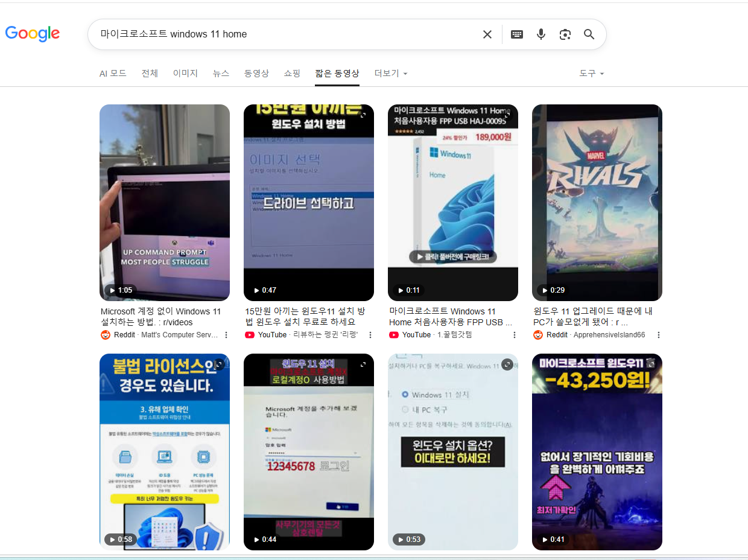
Task: Open the on-screen keyboard input tool
Action: tap(517, 34)
